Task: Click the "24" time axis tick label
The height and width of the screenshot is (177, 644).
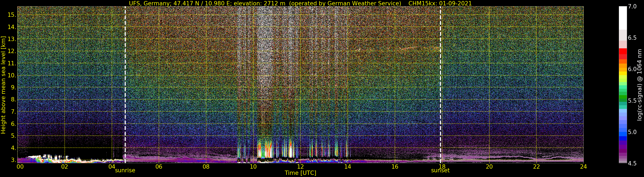Action: [x=583, y=167]
